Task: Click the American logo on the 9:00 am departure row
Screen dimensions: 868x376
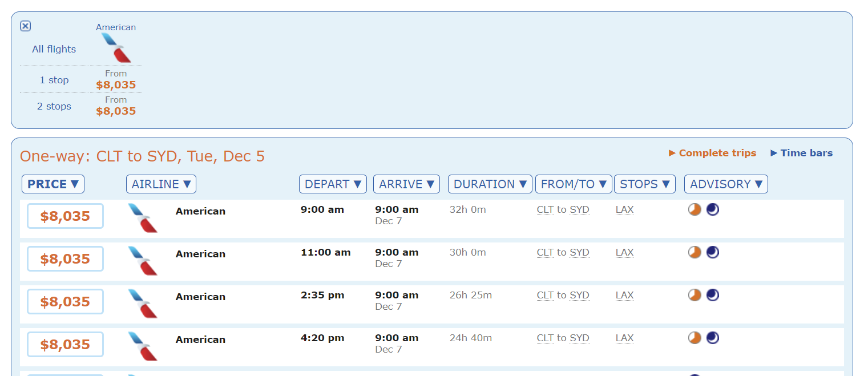Action: pos(143,217)
